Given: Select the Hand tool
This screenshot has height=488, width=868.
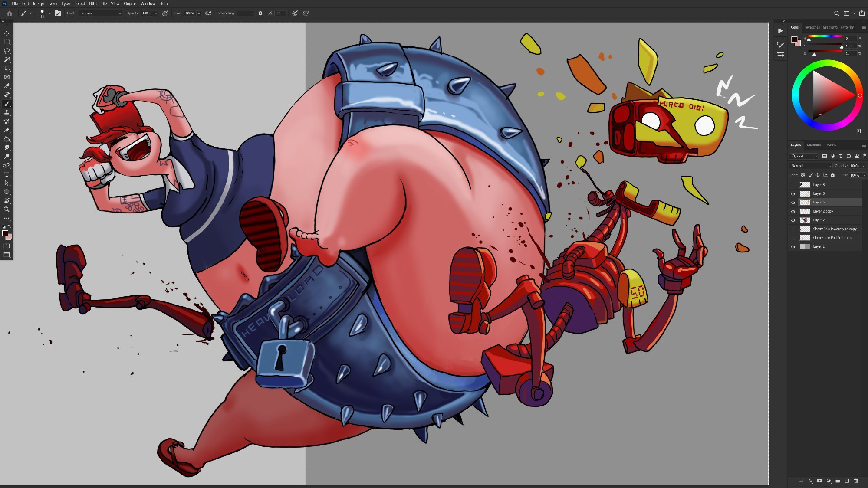Looking at the screenshot, I should [x=7, y=200].
